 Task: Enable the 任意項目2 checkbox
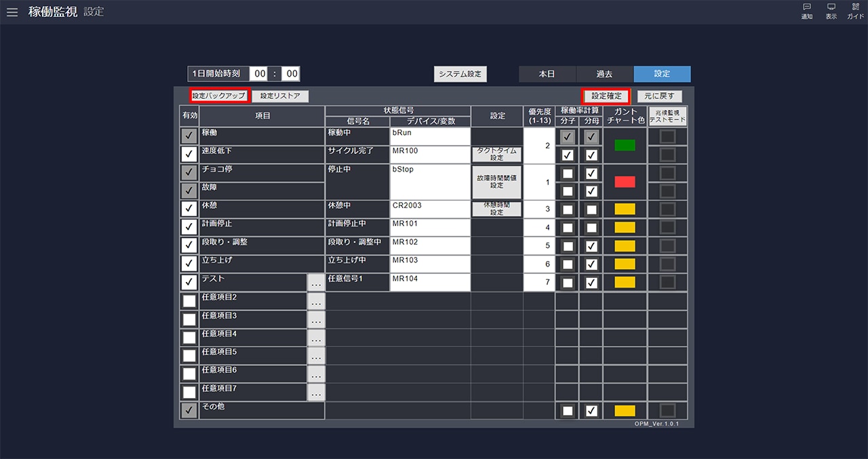pyautogui.click(x=189, y=301)
